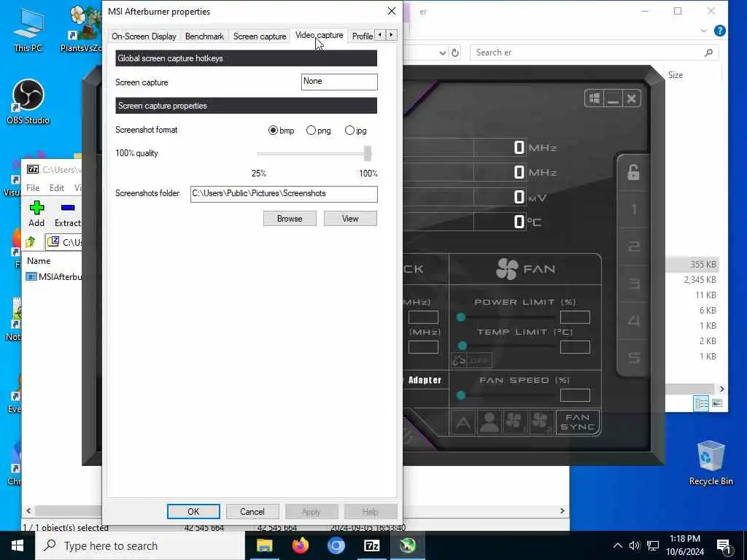747x560 pixels.
Task: View the screenshots folder
Action: click(x=350, y=219)
